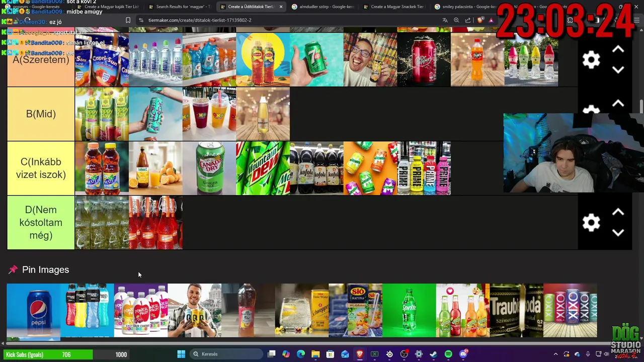Show hidden system tray icons chevron
This screenshot has height=362, width=644.
555,354
